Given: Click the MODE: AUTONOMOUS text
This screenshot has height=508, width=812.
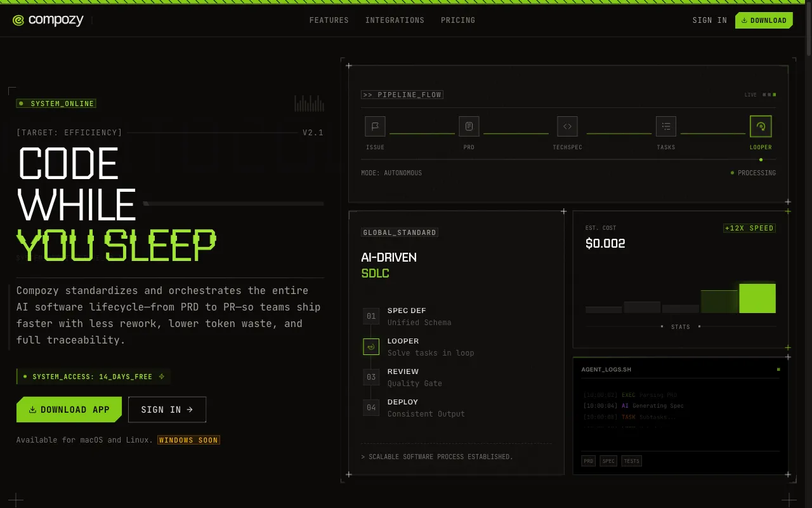Looking at the screenshot, I should (391, 173).
